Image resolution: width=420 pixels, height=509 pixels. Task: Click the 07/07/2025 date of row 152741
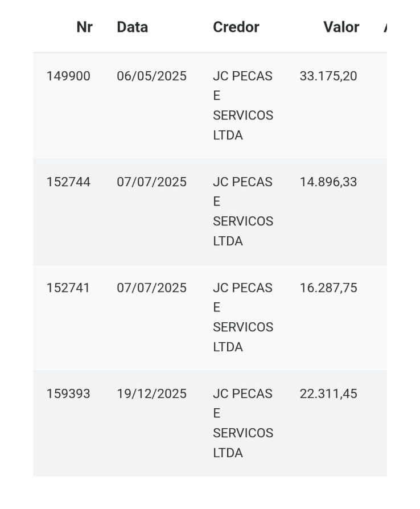(x=151, y=288)
